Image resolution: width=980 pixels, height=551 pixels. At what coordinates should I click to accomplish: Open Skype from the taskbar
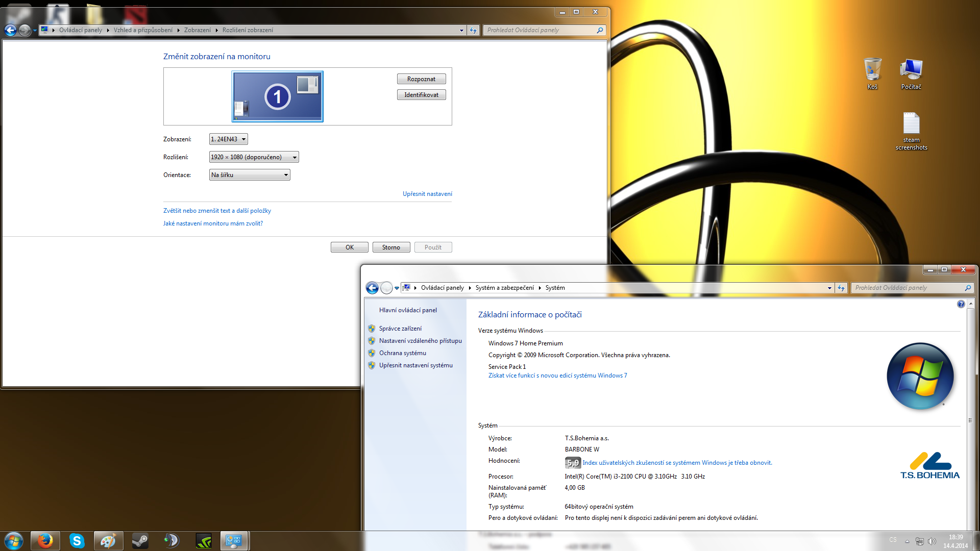click(x=77, y=541)
